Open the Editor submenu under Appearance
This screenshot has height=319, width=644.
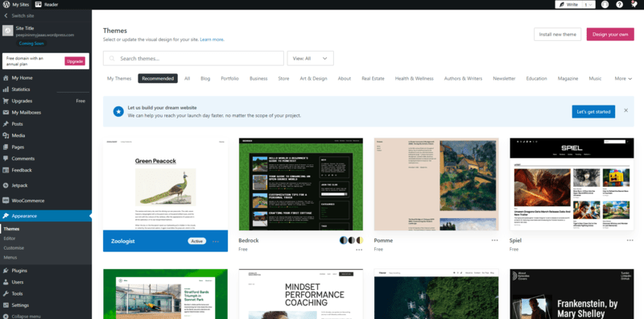click(x=10, y=238)
